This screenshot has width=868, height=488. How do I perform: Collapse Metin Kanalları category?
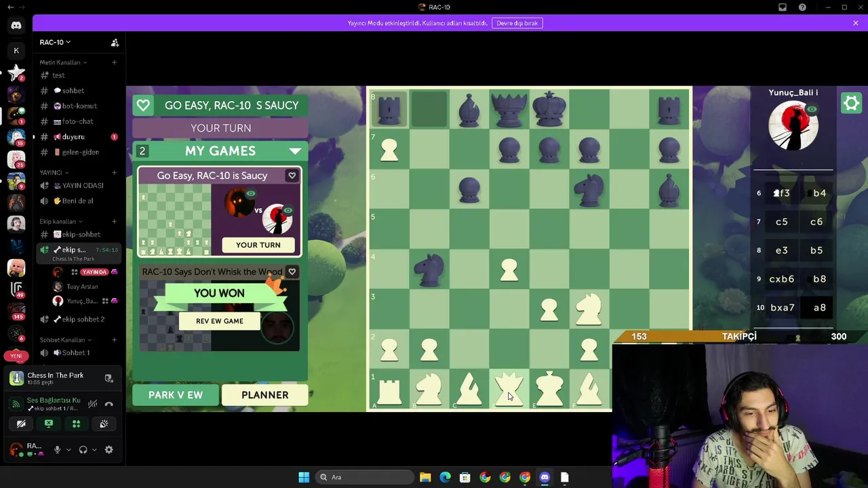click(x=63, y=62)
